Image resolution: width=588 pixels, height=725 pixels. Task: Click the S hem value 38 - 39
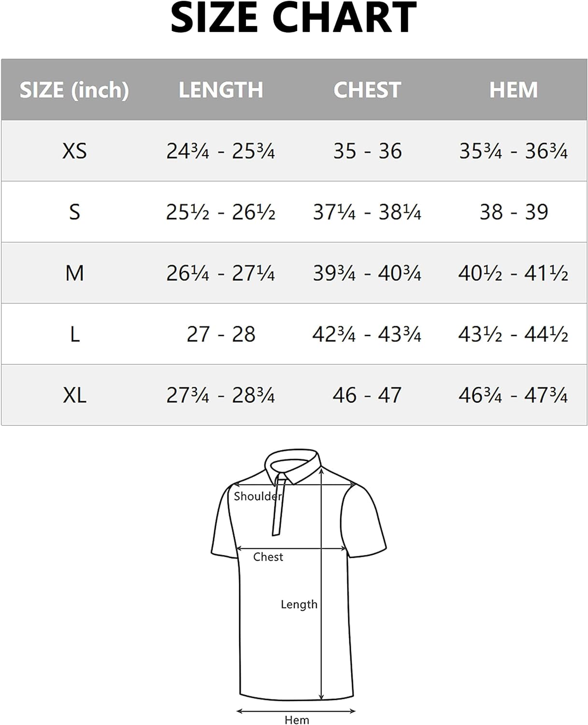(x=514, y=212)
